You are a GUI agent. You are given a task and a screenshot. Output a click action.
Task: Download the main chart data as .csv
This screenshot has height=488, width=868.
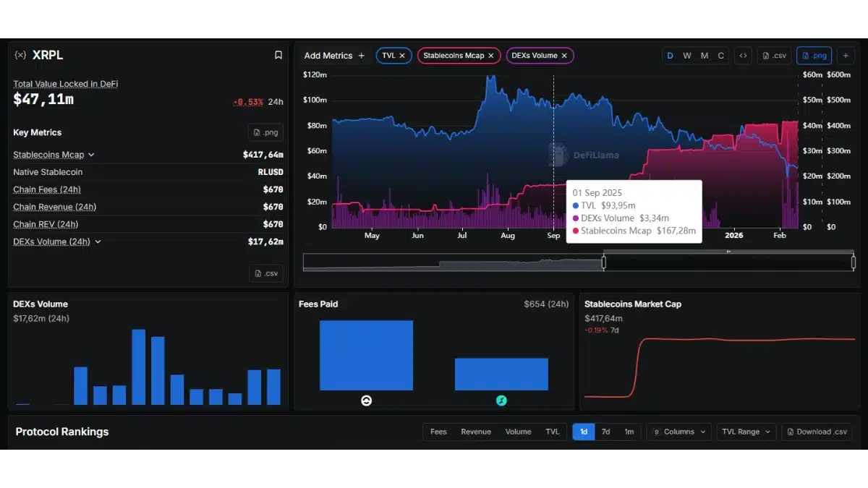[x=775, y=55]
